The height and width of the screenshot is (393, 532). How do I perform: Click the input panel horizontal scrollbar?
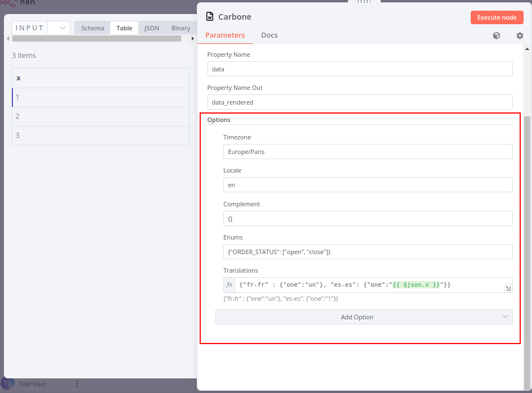tap(96, 39)
